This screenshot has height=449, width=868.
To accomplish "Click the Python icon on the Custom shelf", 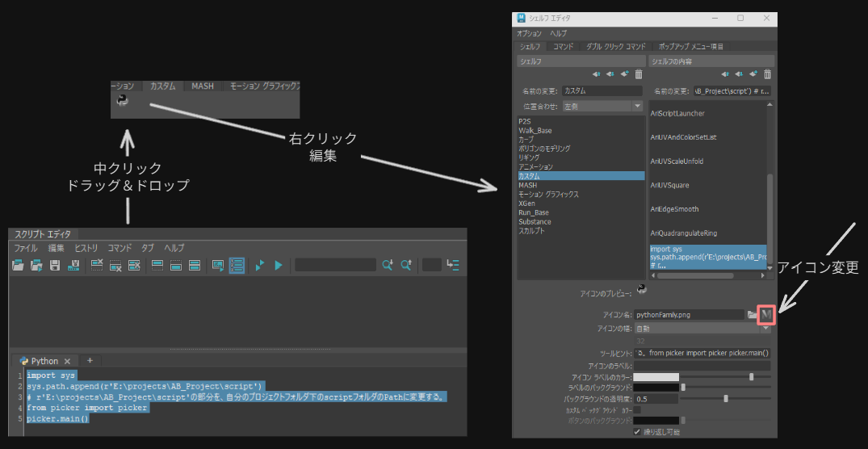I will tap(123, 100).
